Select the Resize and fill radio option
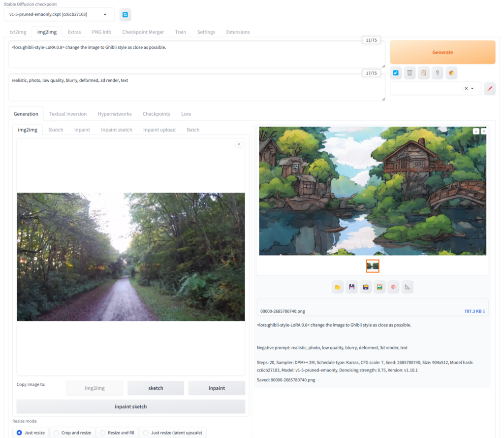Viewport: 504px width, 438px height. pos(117,433)
